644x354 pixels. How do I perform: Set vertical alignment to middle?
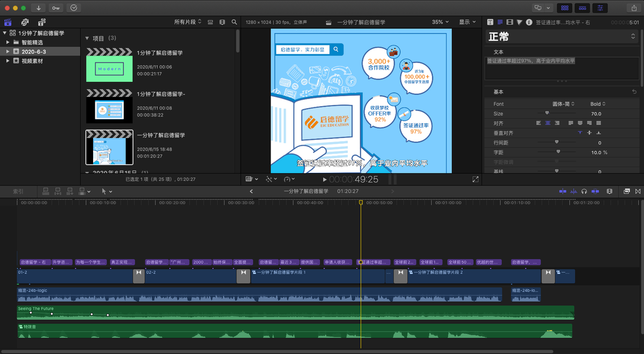tap(589, 133)
